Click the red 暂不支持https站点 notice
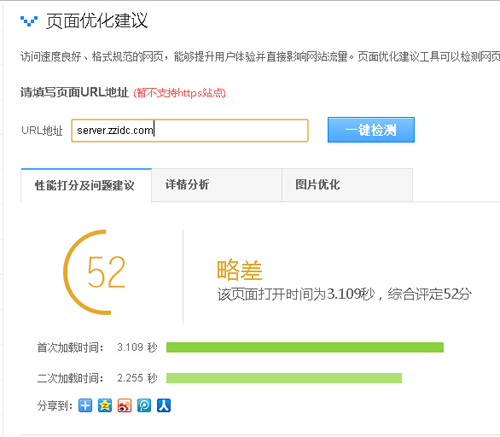This screenshot has height=437, width=500. (x=180, y=93)
